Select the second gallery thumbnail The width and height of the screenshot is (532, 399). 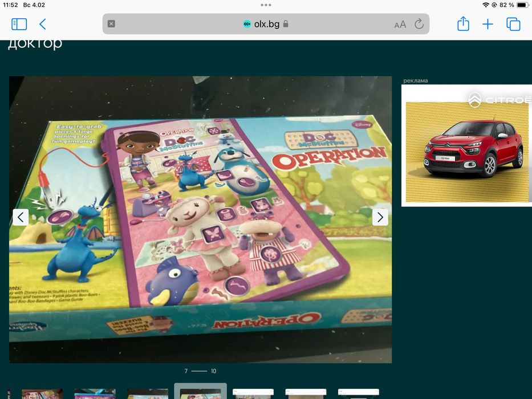coord(95,394)
